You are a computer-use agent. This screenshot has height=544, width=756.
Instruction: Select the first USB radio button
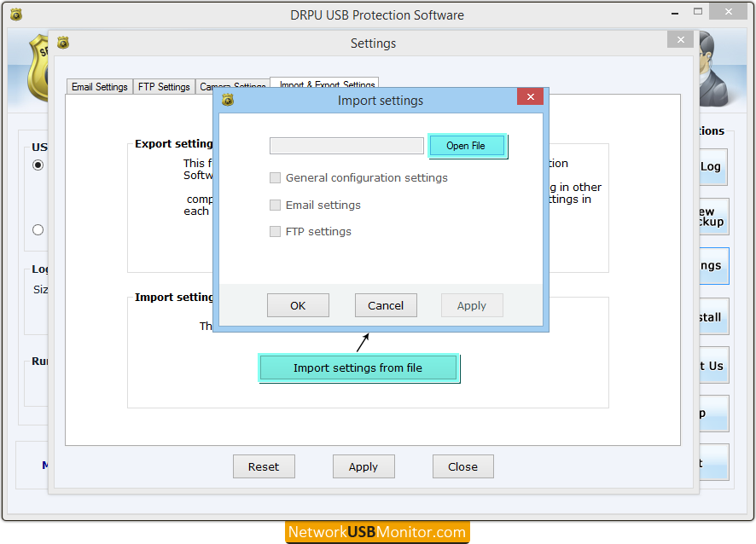pyautogui.click(x=38, y=165)
